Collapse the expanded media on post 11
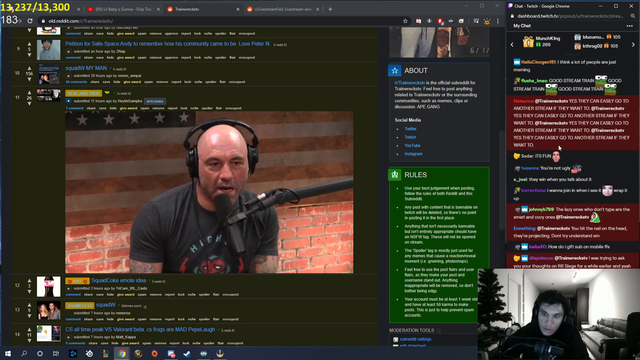 (x=68, y=101)
